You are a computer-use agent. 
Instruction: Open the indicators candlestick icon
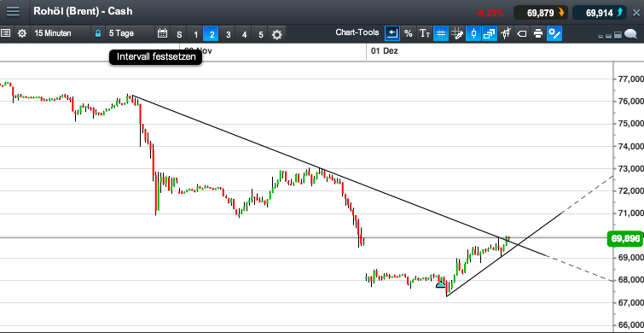pyautogui.click(x=506, y=33)
